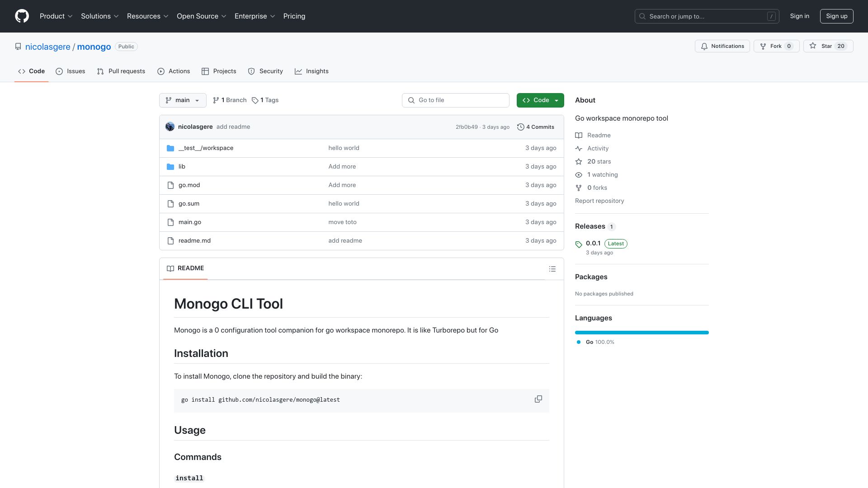Click the Notifications bell button

(x=722, y=46)
